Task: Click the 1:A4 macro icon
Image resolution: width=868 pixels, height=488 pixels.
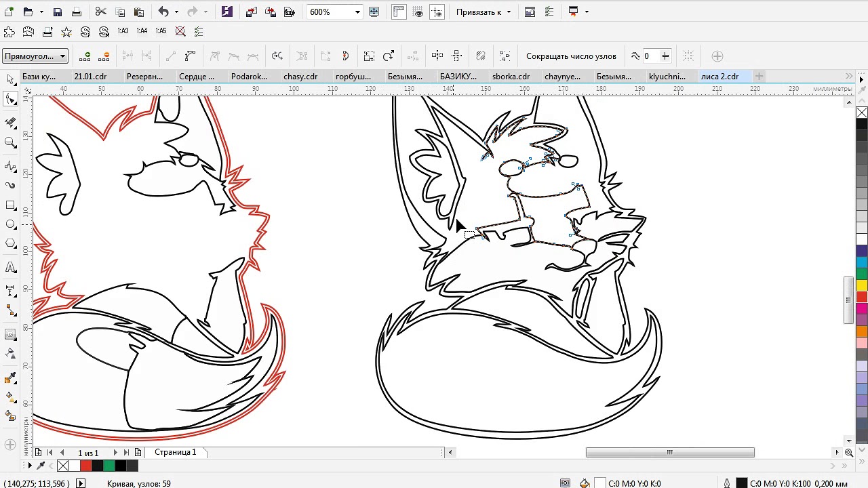Action: pyautogui.click(x=142, y=31)
